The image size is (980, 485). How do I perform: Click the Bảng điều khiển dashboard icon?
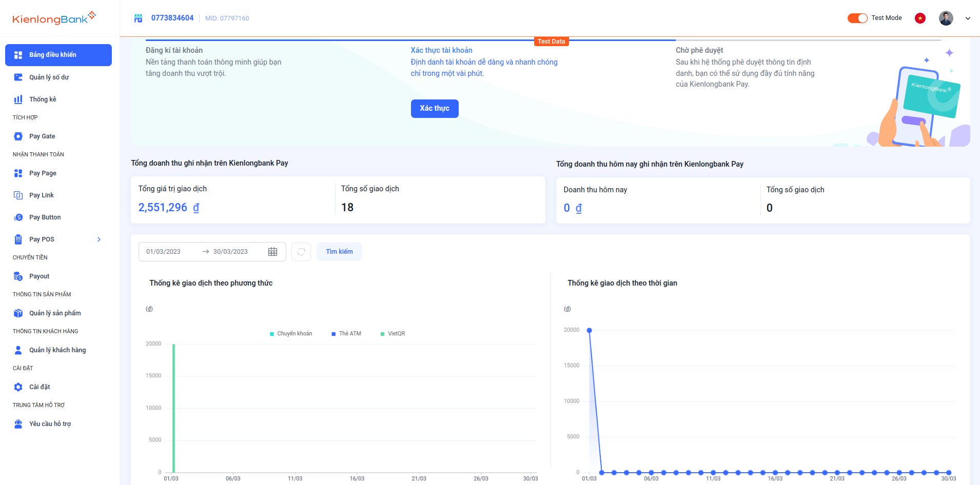pyautogui.click(x=18, y=55)
